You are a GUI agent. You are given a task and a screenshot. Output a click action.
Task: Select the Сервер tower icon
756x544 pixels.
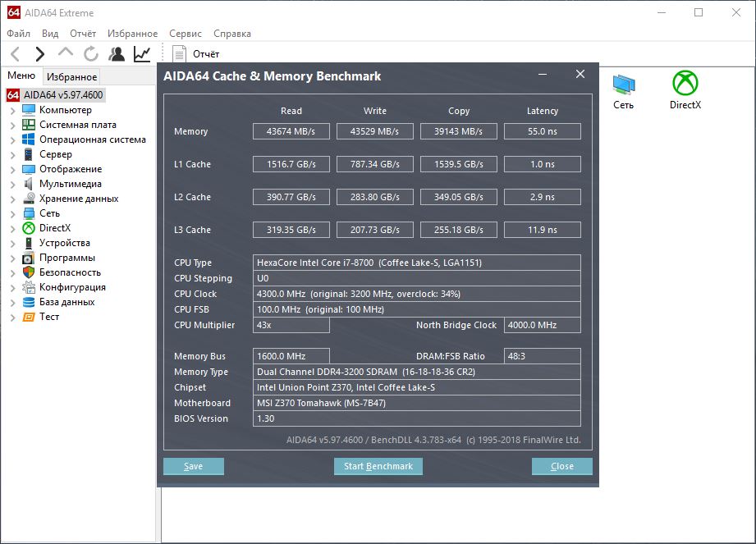click(x=29, y=154)
